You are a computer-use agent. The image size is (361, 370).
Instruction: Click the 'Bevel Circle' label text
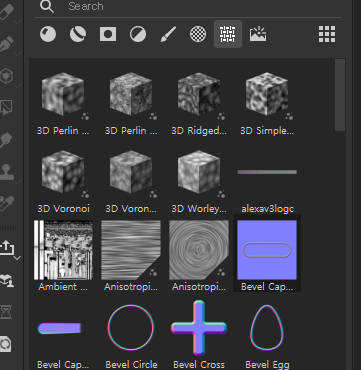point(131,365)
